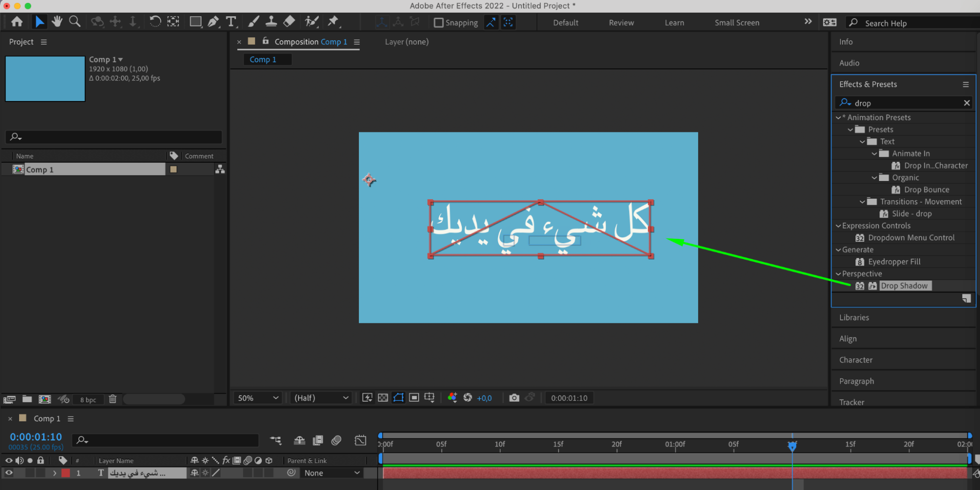Toggle the transparency grid button
980x490 pixels.
pyautogui.click(x=383, y=398)
